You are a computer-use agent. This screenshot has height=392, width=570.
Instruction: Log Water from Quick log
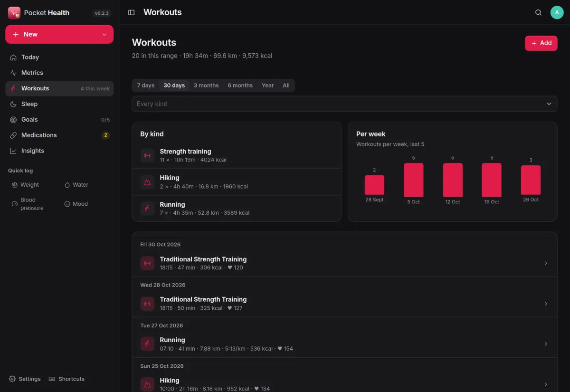coord(77,185)
